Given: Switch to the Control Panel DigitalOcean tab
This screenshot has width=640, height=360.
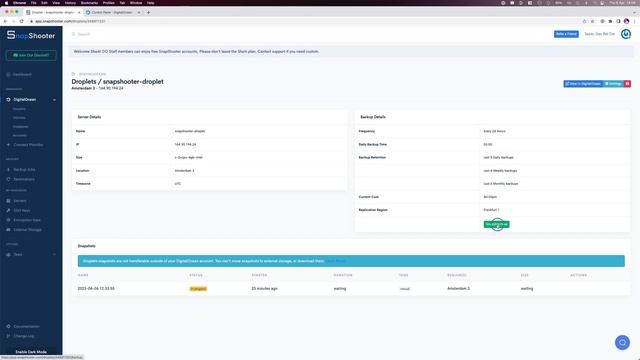Looking at the screenshot, I should 111,12.
